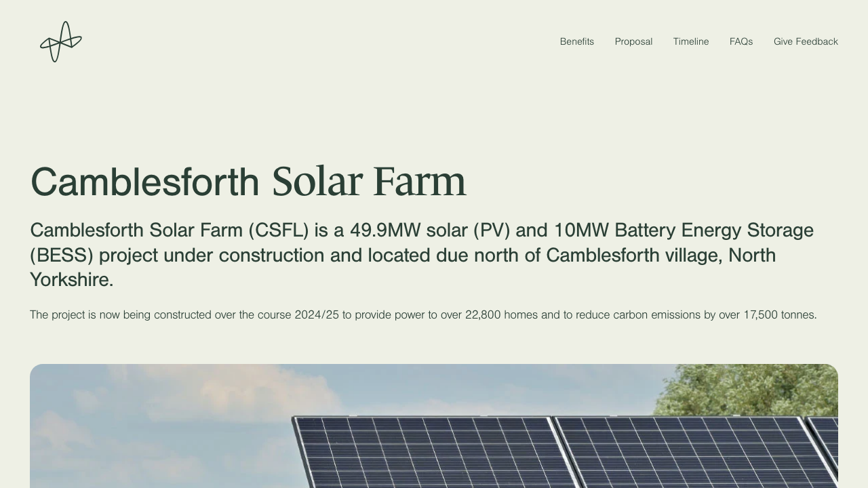
Task: Click Give Feedback in the navigation bar
Action: [x=806, y=41]
